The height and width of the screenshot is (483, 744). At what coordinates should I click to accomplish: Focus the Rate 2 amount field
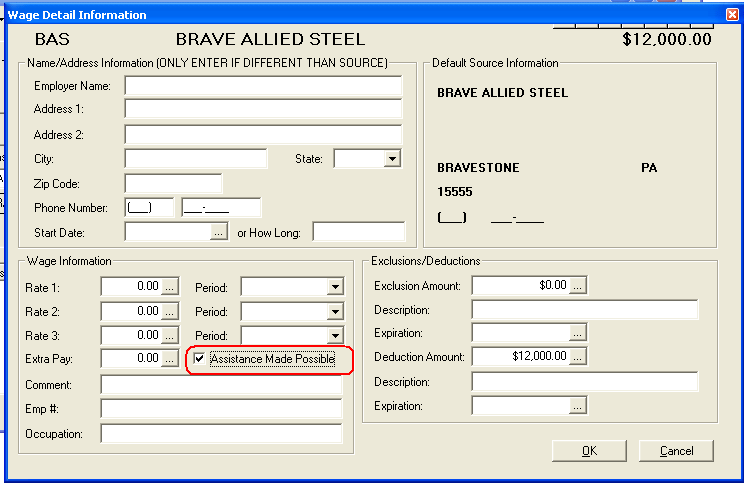pos(131,311)
